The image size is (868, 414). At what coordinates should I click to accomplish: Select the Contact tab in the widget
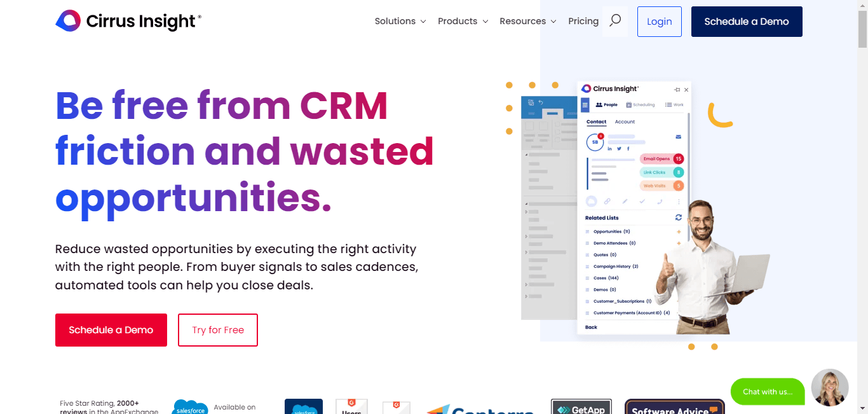[x=596, y=121]
